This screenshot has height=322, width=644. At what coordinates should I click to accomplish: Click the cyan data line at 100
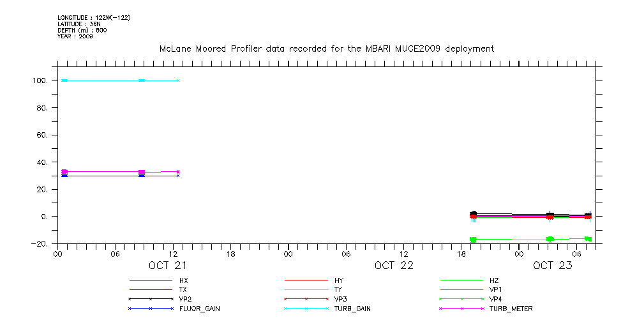click(x=115, y=80)
